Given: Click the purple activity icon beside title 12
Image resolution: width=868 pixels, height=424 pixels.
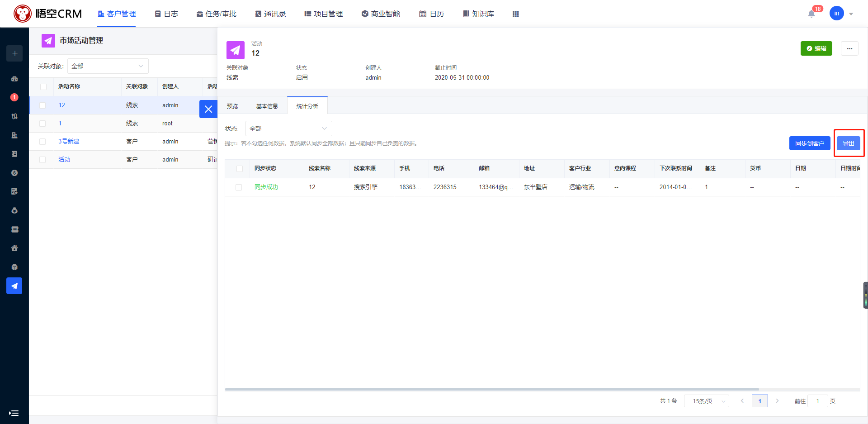Looking at the screenshot, I should pyautogui.click(x=236, y=50).
